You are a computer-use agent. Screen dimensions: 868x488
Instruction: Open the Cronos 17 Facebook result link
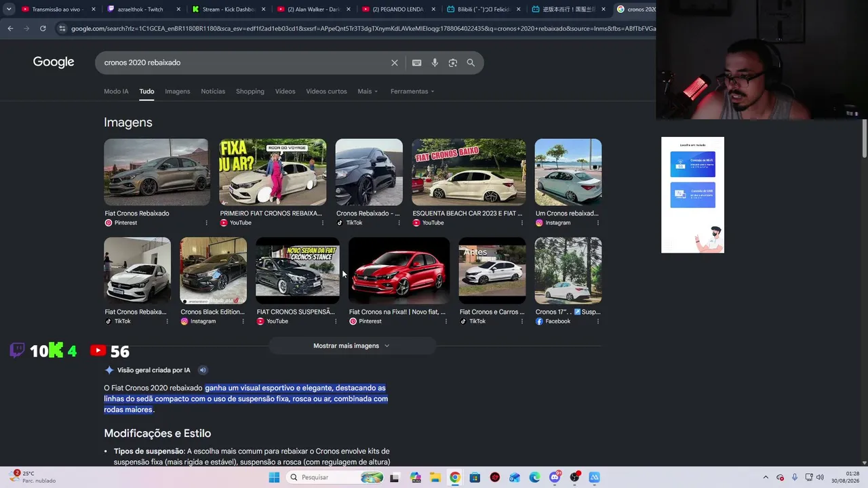click(x=568, y=312)
